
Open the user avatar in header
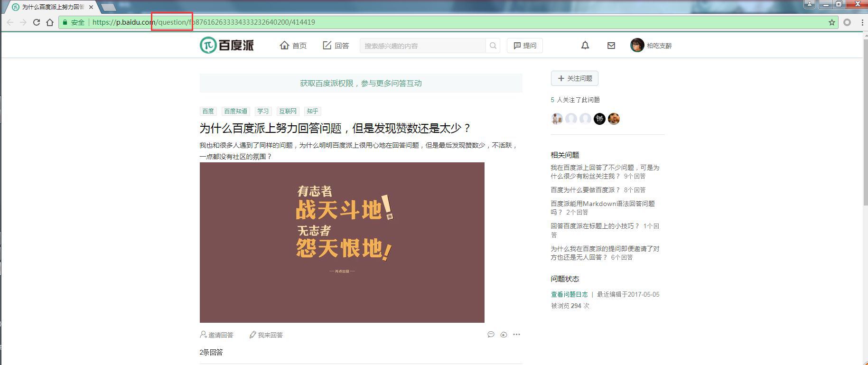click(637, 45)
